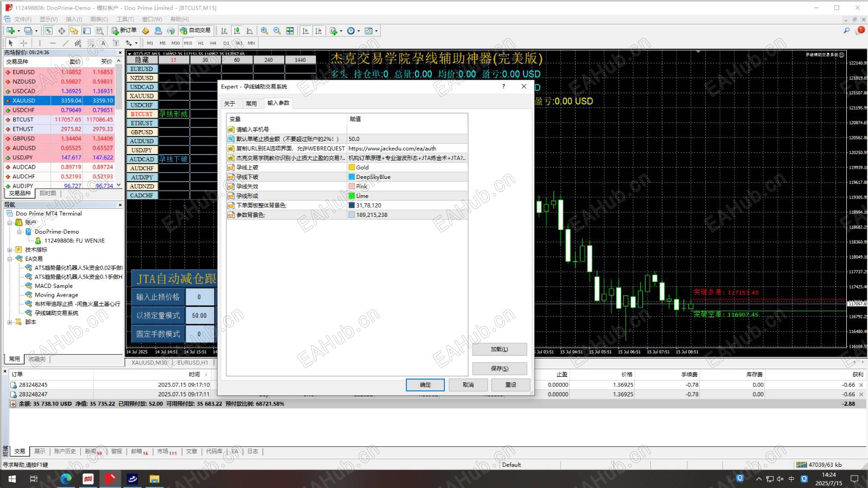Image resolution: width=868 pixels, height=488 pixels.
Task: Click the 隐藏 button on chart panel
Action: pyautogui.click(x=142, y=60)
